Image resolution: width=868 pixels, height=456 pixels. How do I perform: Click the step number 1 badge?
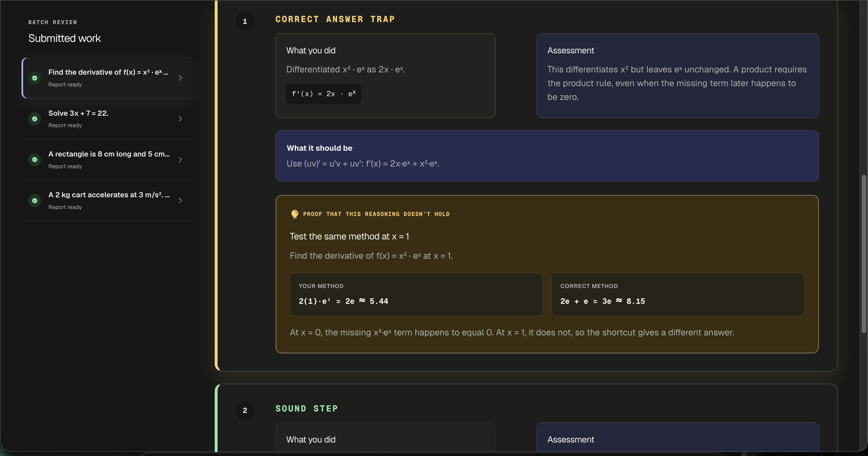pyautogui.click(x=245, y=22)
